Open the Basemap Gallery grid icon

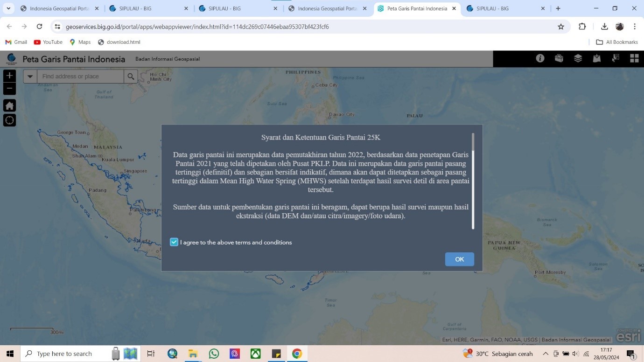[634, 58]
